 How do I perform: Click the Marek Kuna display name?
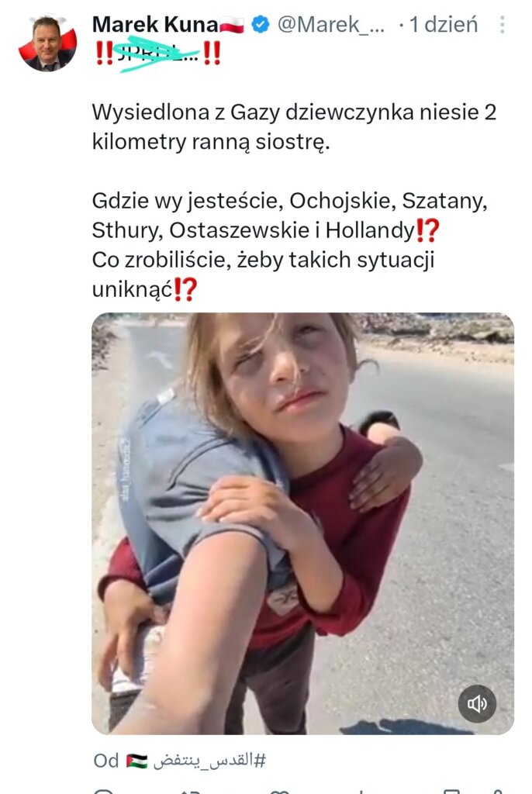[155, 24]
